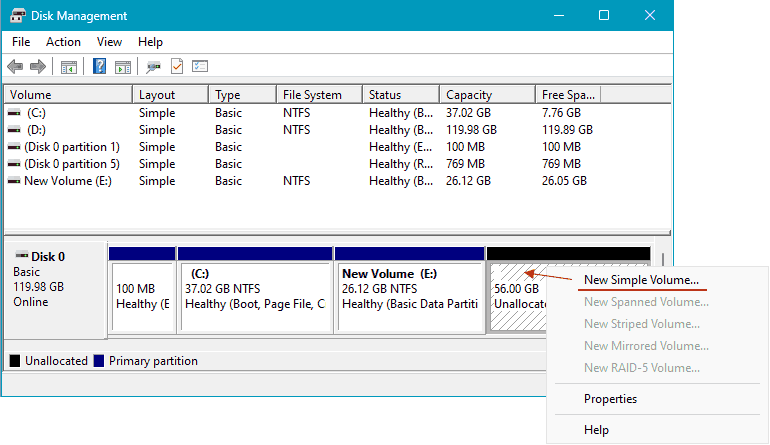
Task: Toggle the Show/Hide Action Pane icon
Action: (123, 67)
